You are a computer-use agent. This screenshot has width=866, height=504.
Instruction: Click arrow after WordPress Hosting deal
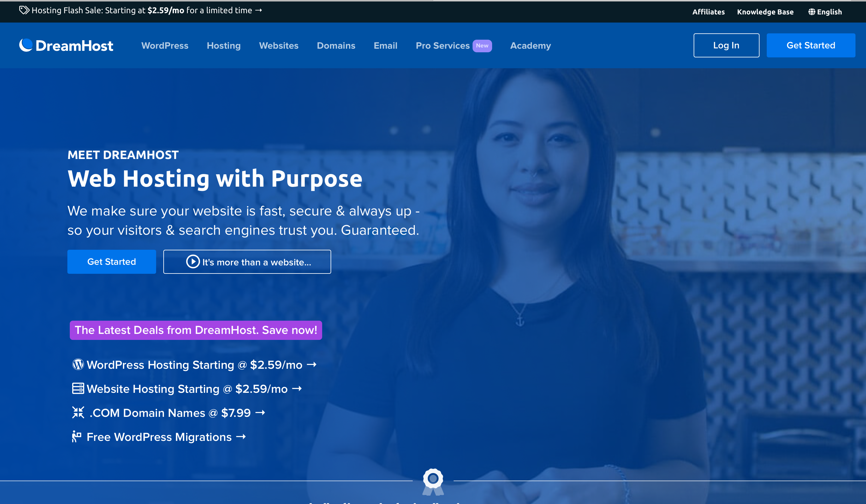[x=311, y=364]
